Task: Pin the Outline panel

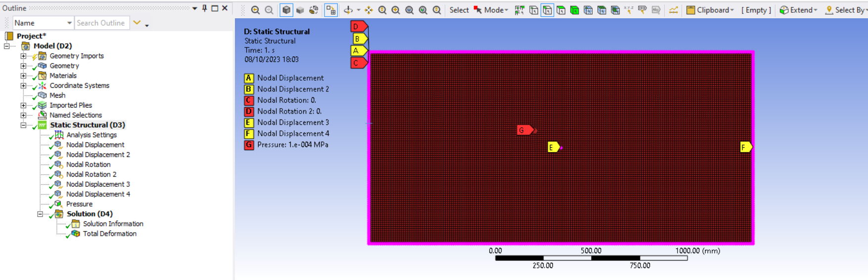Action: (x=205, y=8)
